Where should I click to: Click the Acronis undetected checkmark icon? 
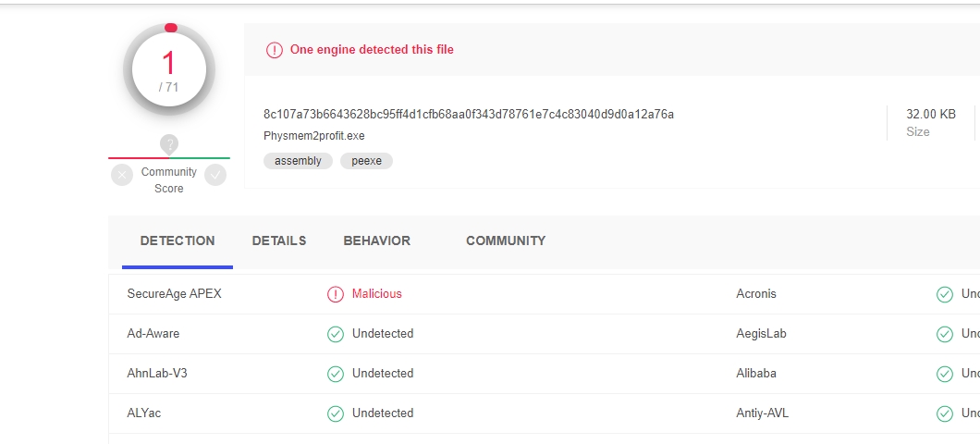tap(944, 294)
